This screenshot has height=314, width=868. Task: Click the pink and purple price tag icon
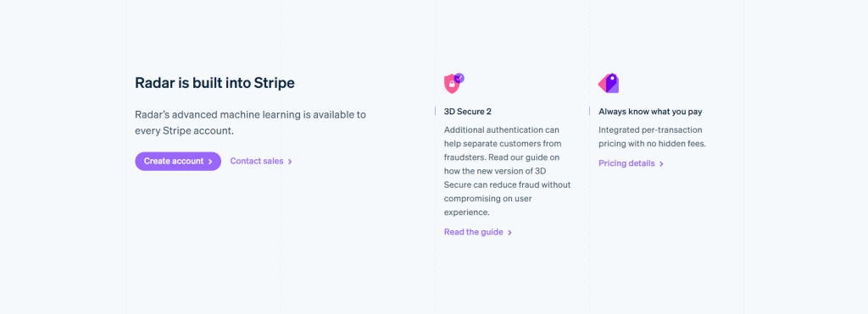609,84
